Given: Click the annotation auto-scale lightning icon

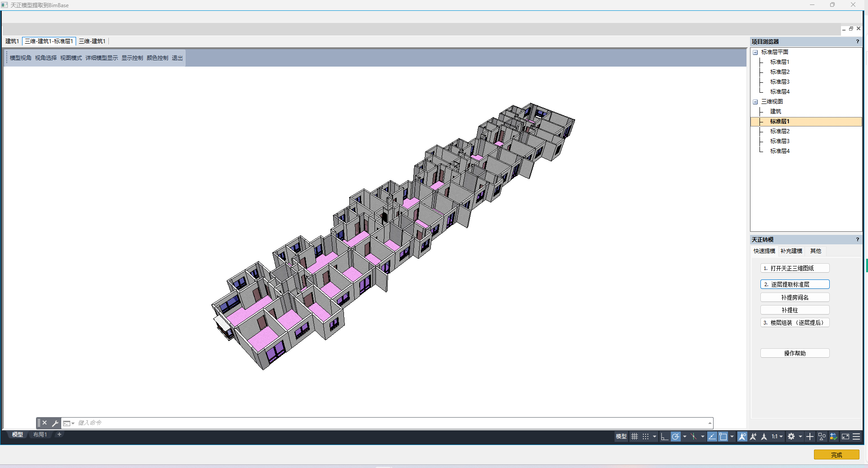Looking at the screenshot, I should click(753, 436).
